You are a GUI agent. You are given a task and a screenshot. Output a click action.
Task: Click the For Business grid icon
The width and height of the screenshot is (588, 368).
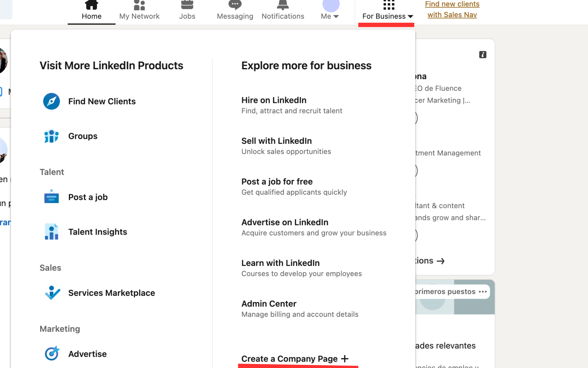pos(389,5)
